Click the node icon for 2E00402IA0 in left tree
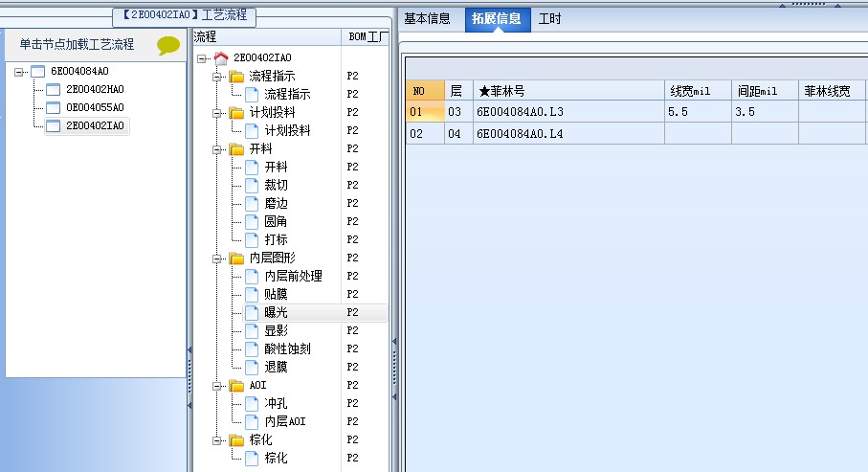 click(54, 126)
